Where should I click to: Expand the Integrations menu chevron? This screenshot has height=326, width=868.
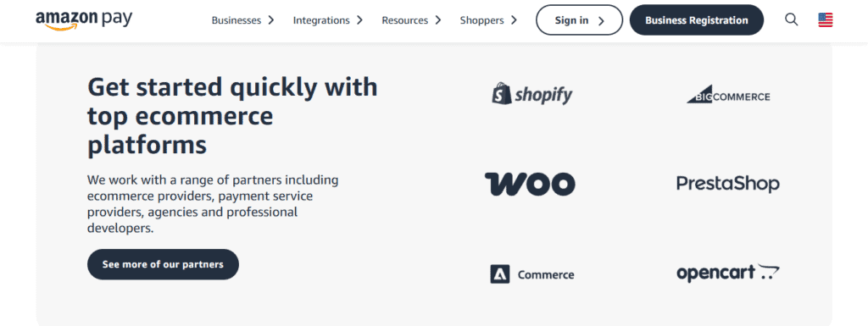pos(359,20)
